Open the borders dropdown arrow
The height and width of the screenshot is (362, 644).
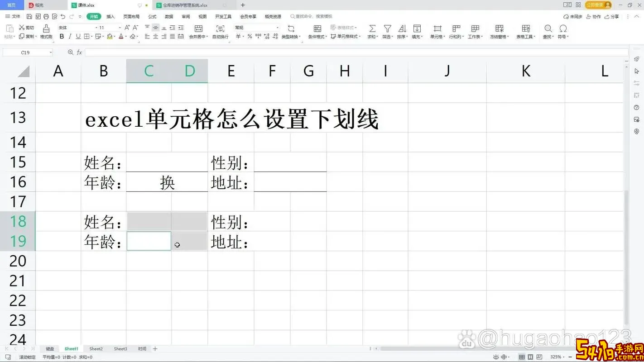tap(92, 36)
